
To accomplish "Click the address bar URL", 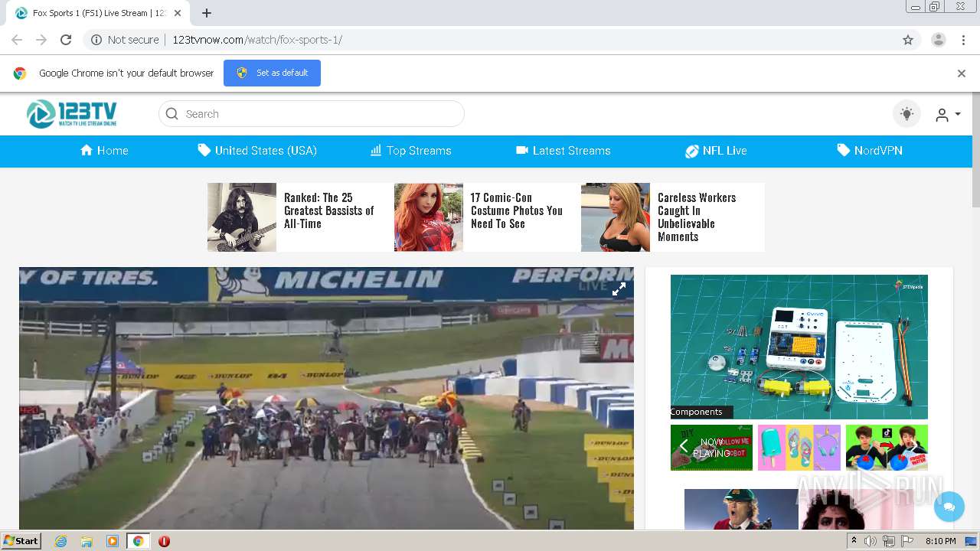I will coord(257,40).
